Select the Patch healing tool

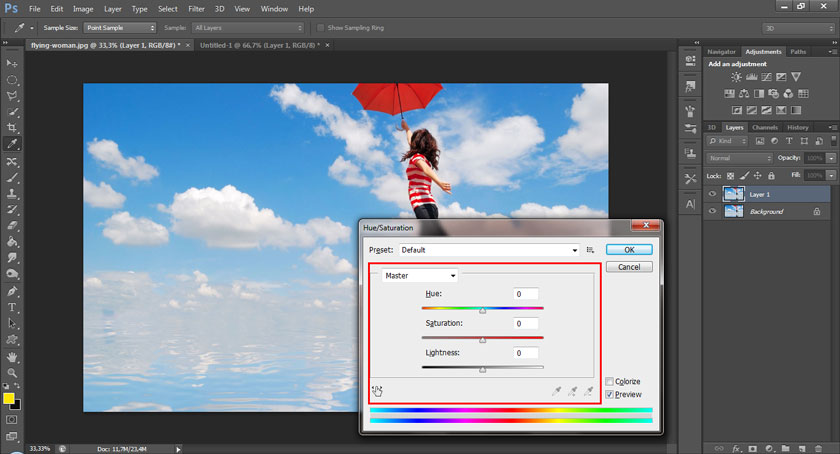[12, 161]
